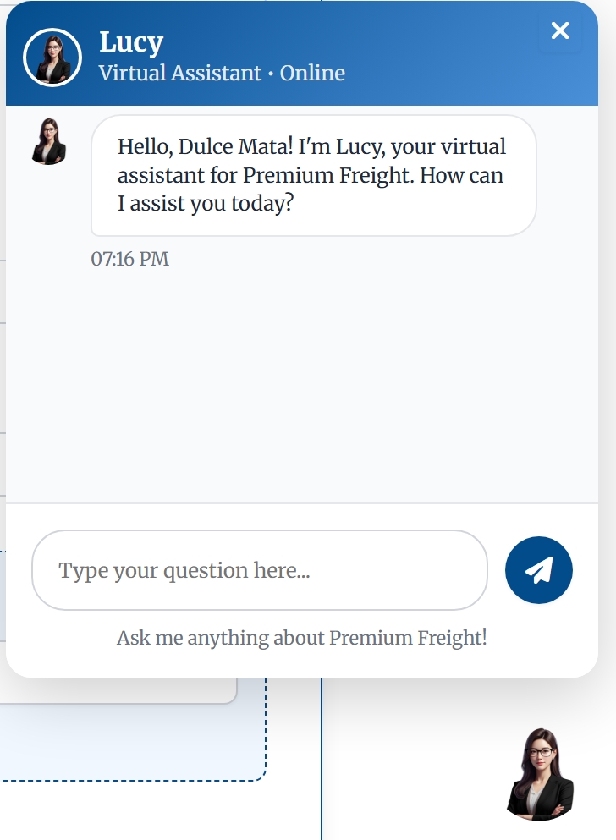Click Lucy's circular avatar in the chat header
The width and height of the screenshot is (616, 840).
pos(52,58)
